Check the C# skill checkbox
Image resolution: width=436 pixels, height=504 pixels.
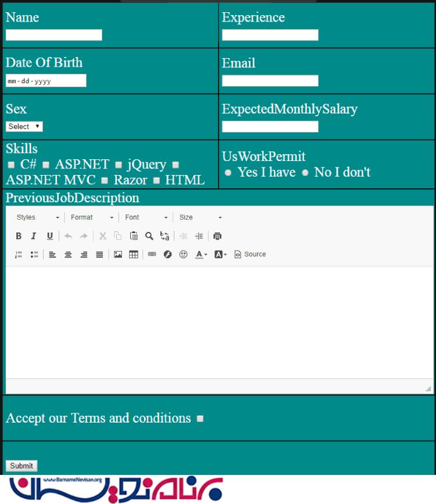11,165
